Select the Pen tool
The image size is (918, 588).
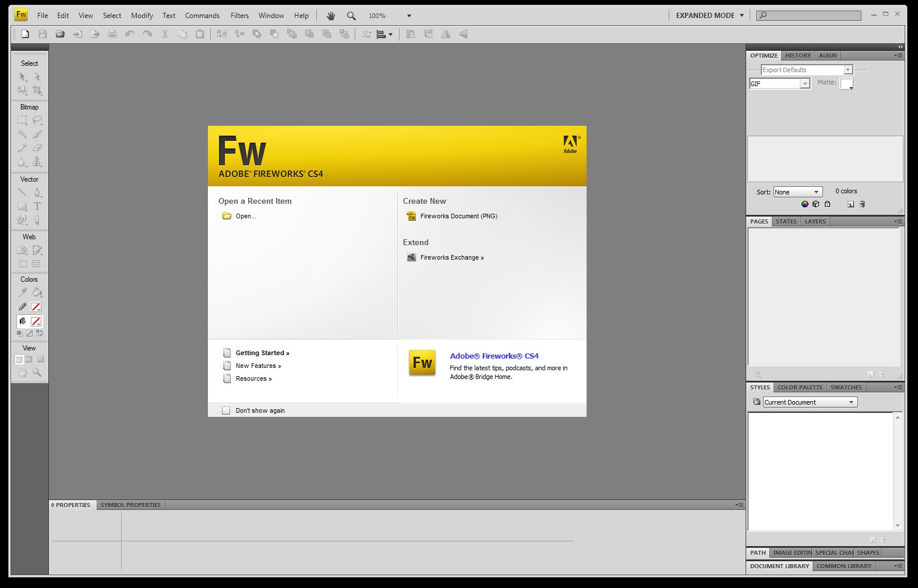click(x=37, y=192)
